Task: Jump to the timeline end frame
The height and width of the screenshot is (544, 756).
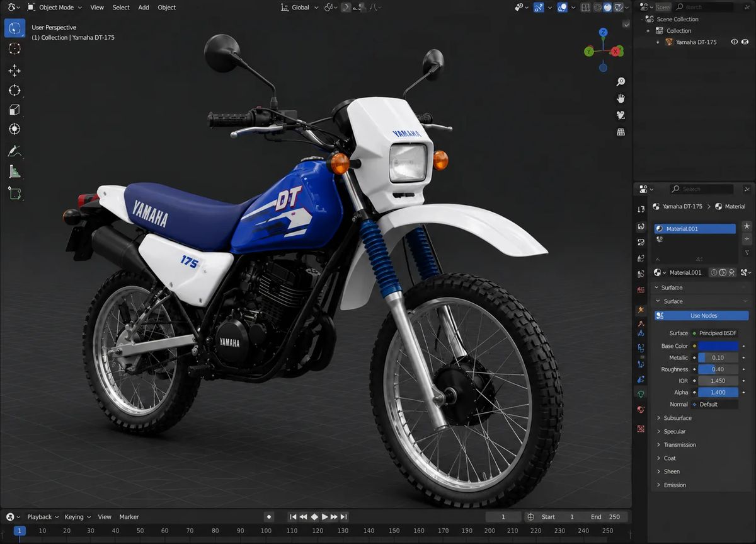Action: pyautogui.click(x=344, y=517)
